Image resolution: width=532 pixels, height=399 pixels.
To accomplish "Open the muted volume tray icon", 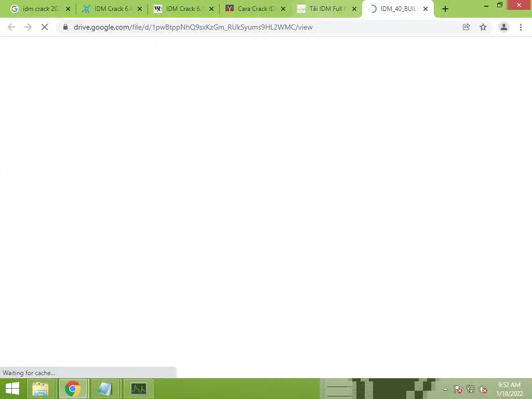I will pos(483,389).
